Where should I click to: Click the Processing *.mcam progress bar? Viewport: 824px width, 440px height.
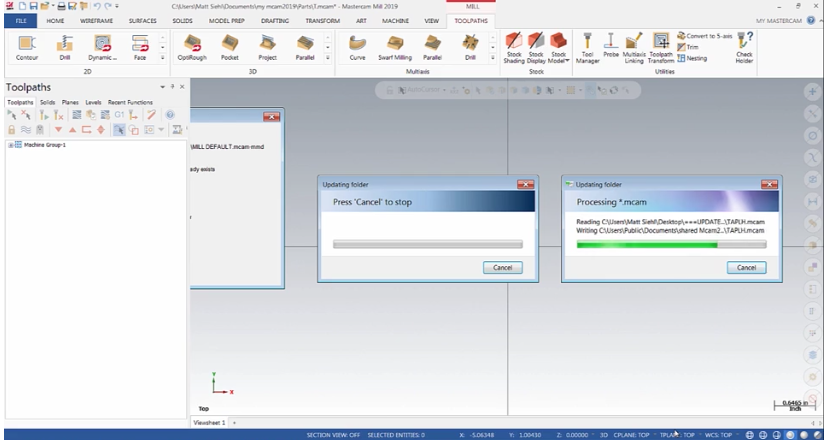[x=672, y=244]
